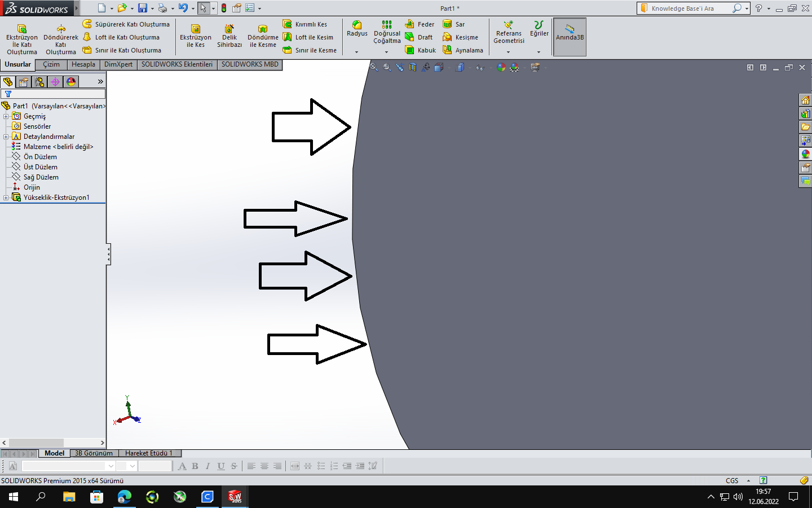This screenshot has width=812, height=508.
Task: Open the dropdown next to Save icon
Action: coord(152,8)
